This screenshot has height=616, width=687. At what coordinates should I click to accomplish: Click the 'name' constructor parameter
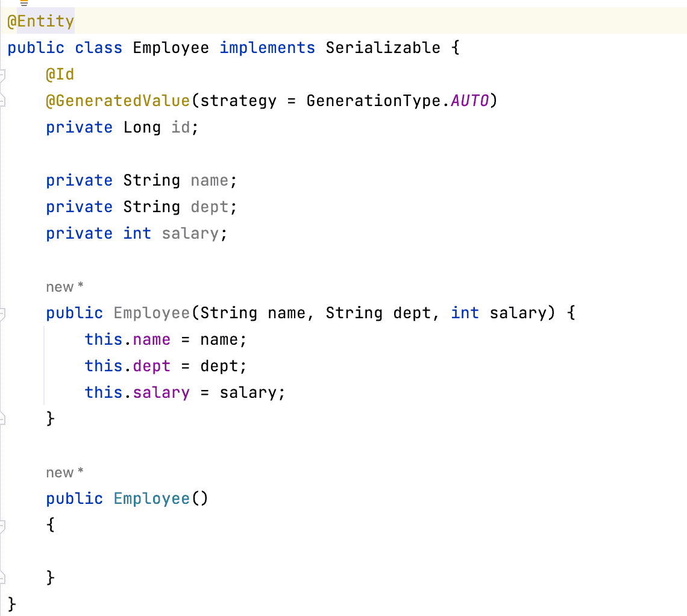(x=286, y=313)
